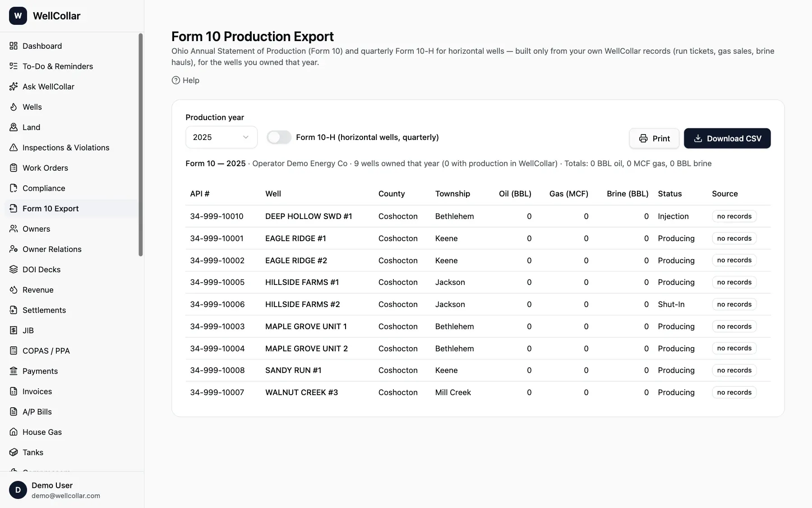Click the sidebar vertical scrollbar
Screen dimensions: 812x508
click(x=140, y=144)
